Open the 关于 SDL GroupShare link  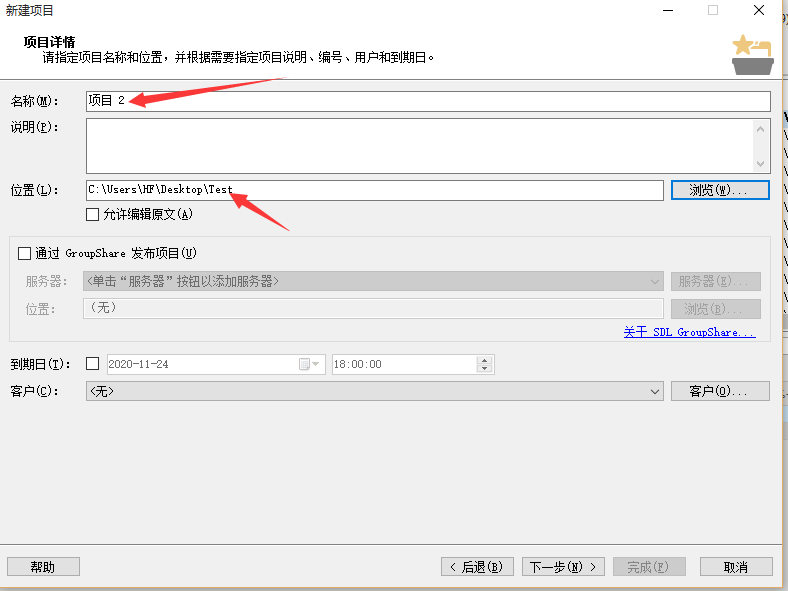tap(689, 332)
